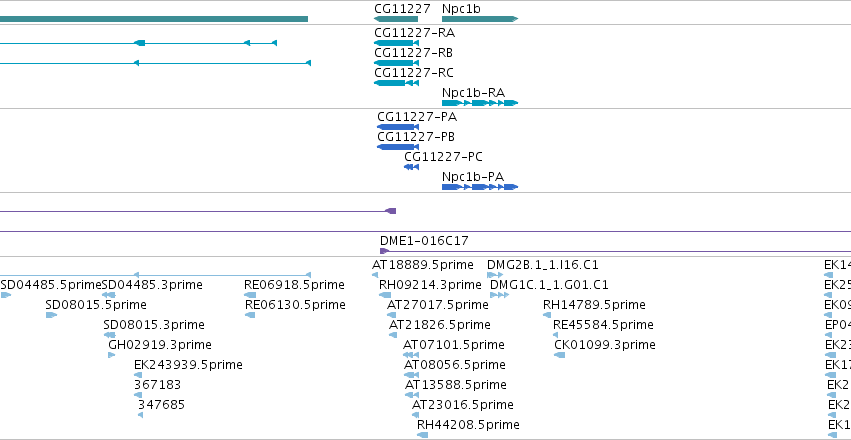Screen dimensions: 851x440
Task: Select the Npc1b gene arrow glyph
Action: (480, 19)
